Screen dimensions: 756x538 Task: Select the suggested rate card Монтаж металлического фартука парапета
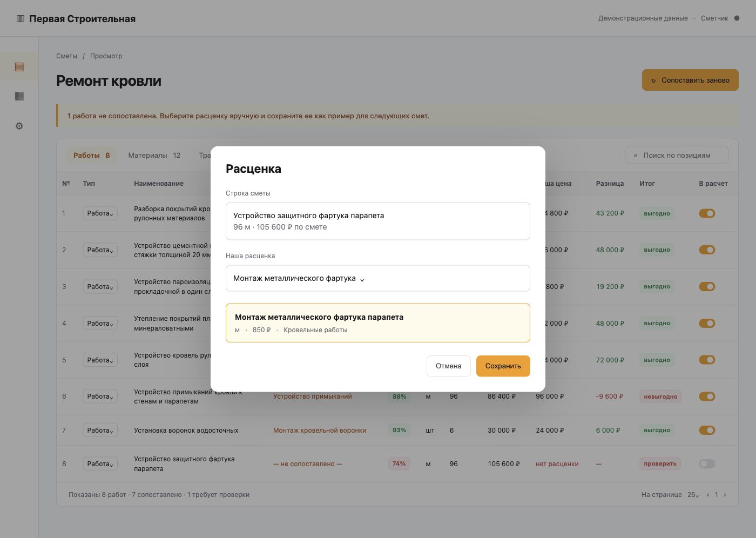(378, 323)
